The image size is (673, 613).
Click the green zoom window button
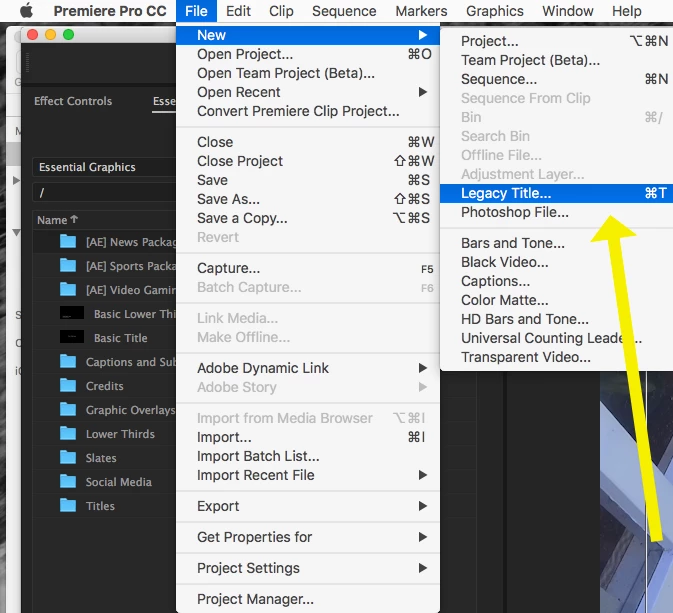[68, 34]
